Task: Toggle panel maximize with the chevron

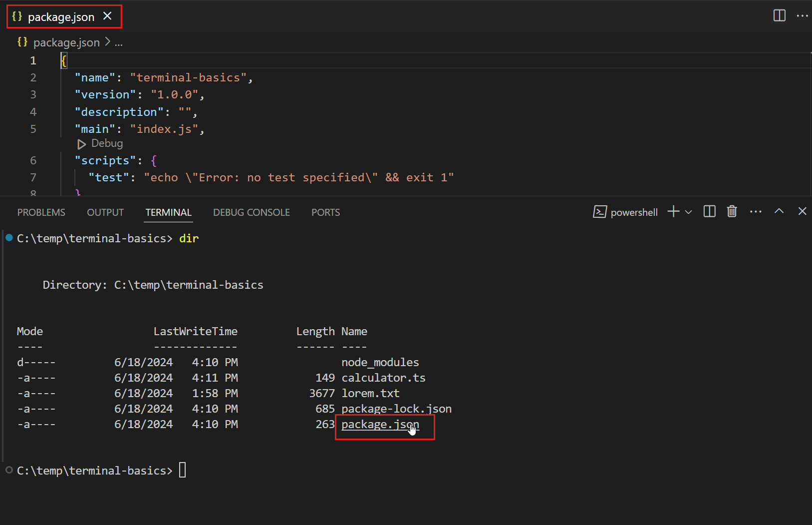Action: point(779,211)
